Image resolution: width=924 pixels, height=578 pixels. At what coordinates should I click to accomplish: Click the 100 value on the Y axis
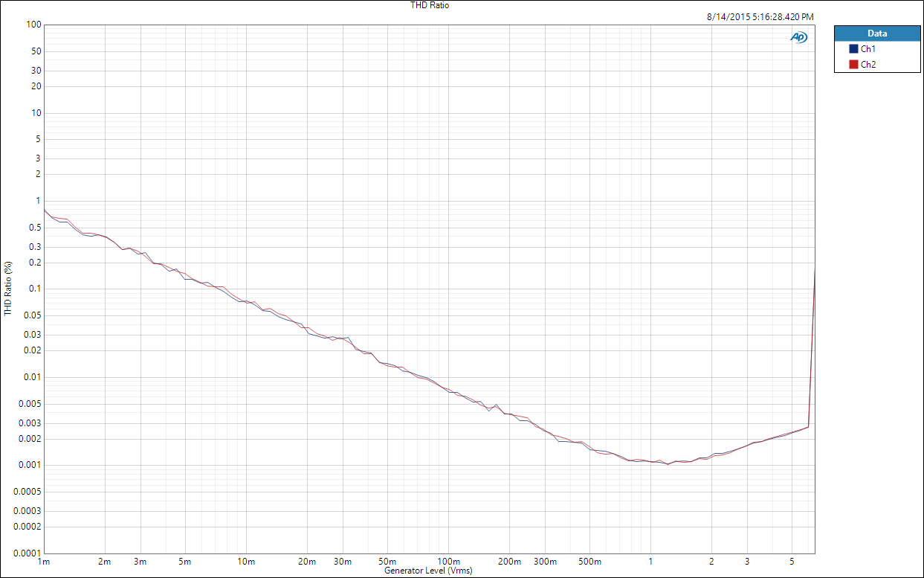coord(32,25)
